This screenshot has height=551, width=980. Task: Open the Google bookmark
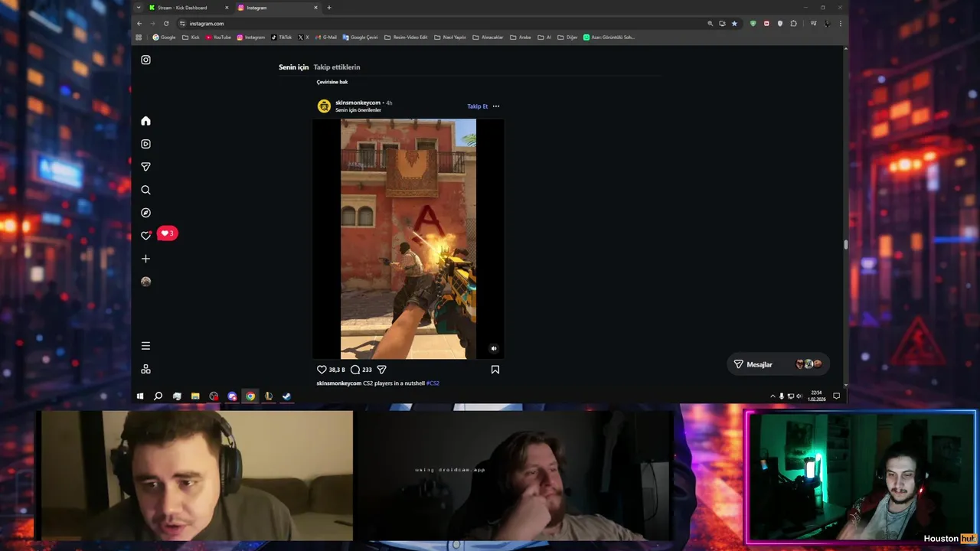tap(164, 37)
